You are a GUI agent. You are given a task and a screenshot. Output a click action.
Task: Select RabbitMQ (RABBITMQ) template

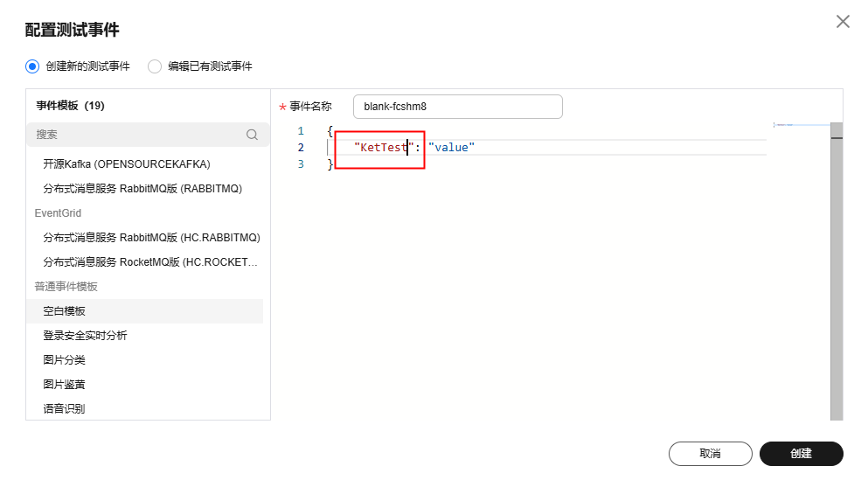(x=142, y=189)
